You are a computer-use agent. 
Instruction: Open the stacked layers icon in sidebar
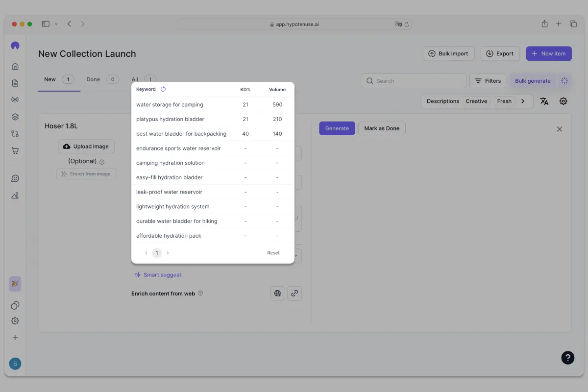(15, 117)
